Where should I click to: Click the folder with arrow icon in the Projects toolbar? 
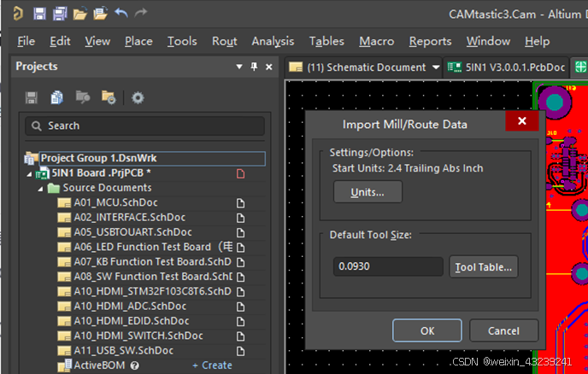tap(83, 97)
